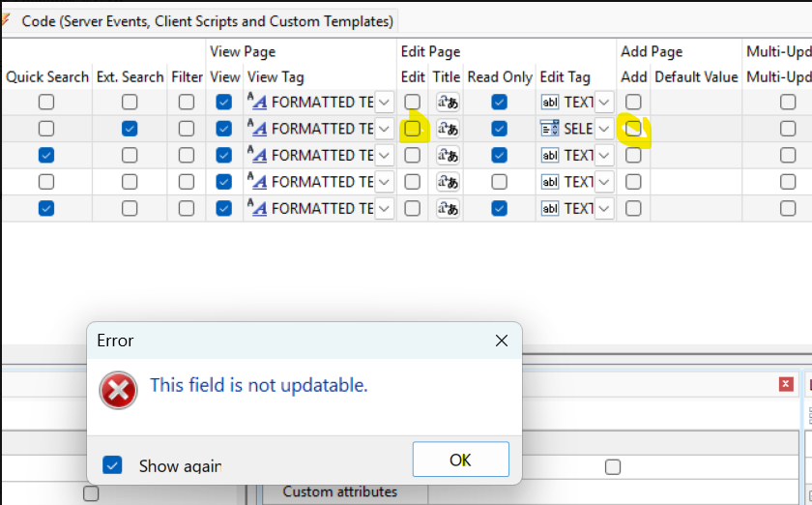Open the SELECT edit tag dropdown
The width and height of the screenshot is (812, 505).
(604, 129)
